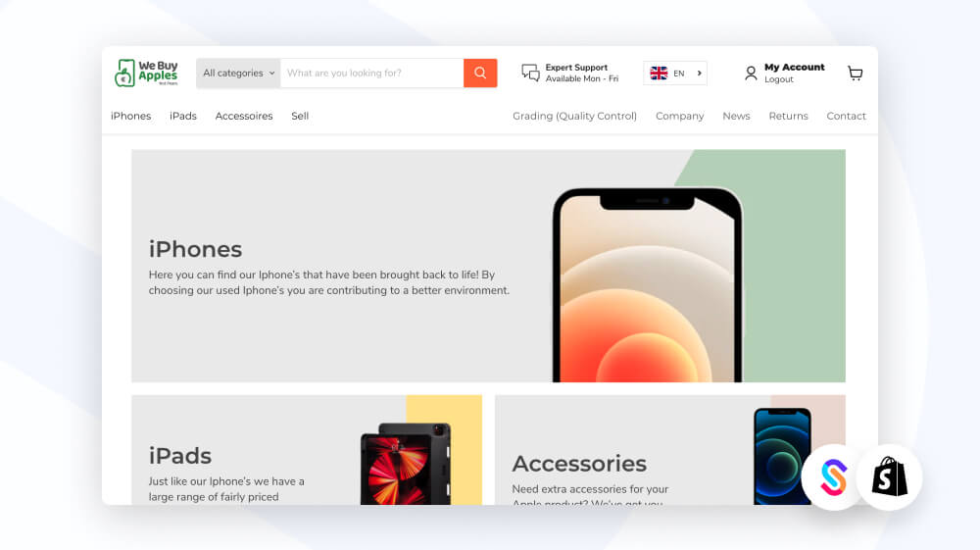This screenshot has width=980, height=550.
Task: Click the We Buy Apples logo
Action: [x=146, y=74]
